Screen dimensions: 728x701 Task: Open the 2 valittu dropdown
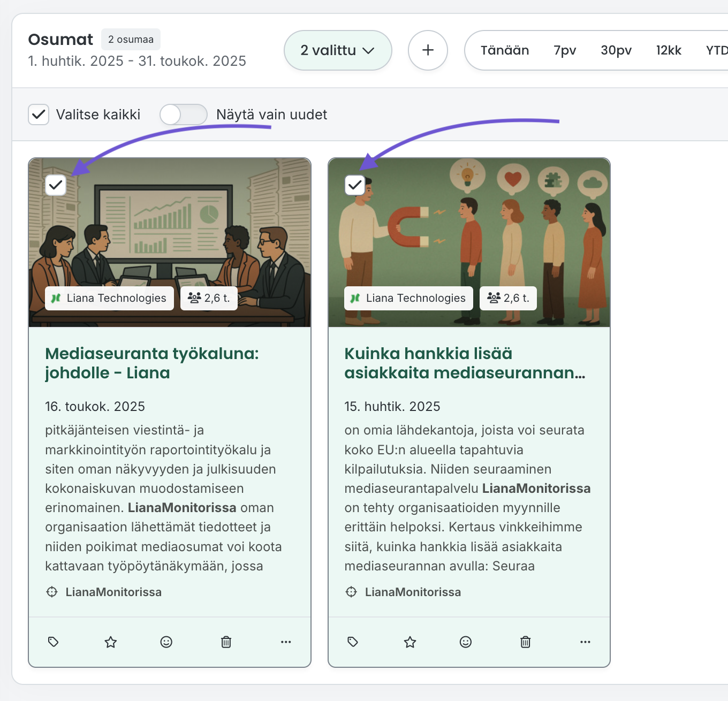(x=338, y=50)
